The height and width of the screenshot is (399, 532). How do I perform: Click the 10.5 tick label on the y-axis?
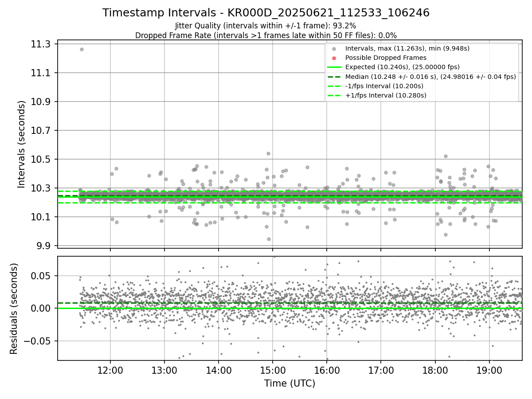41,159
